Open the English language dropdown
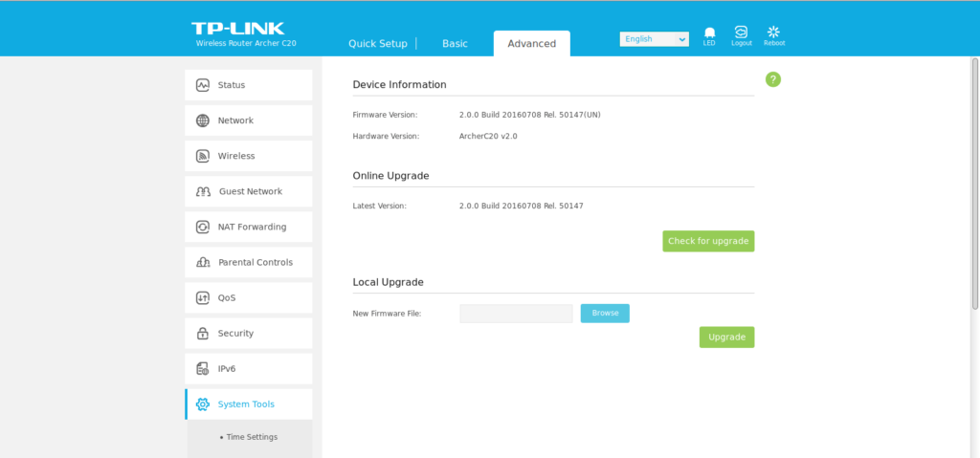Screen dimensions: 980x458 tap(654, 39)
